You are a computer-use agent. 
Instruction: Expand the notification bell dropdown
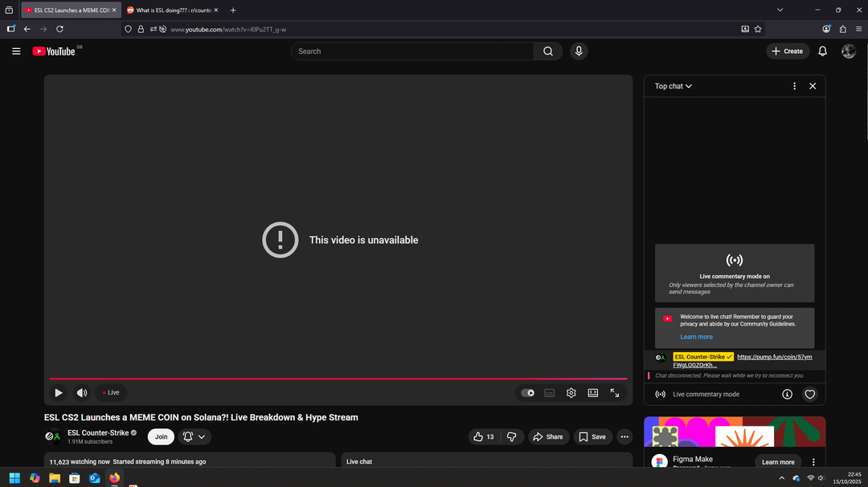click(194, 436)
